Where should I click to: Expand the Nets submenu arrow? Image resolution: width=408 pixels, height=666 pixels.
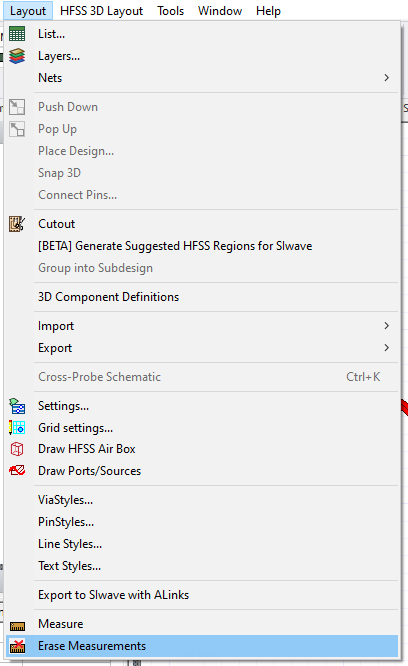coord(386,78)
